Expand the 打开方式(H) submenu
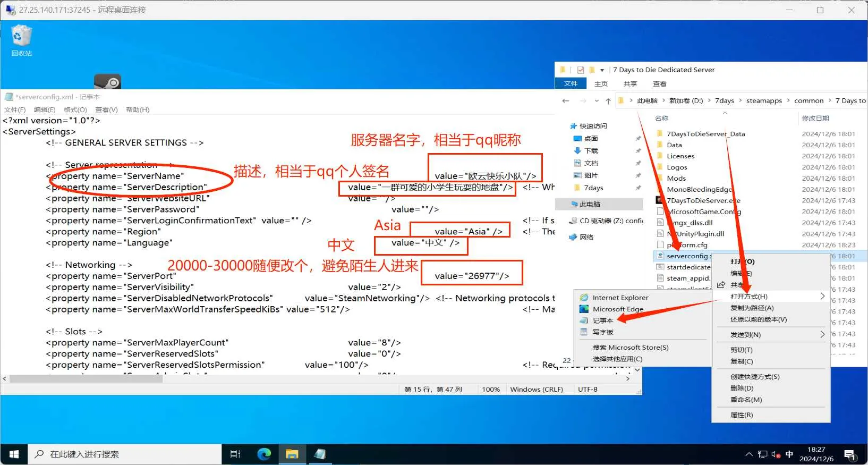This screenshot has width=868, height=465. 770,297
